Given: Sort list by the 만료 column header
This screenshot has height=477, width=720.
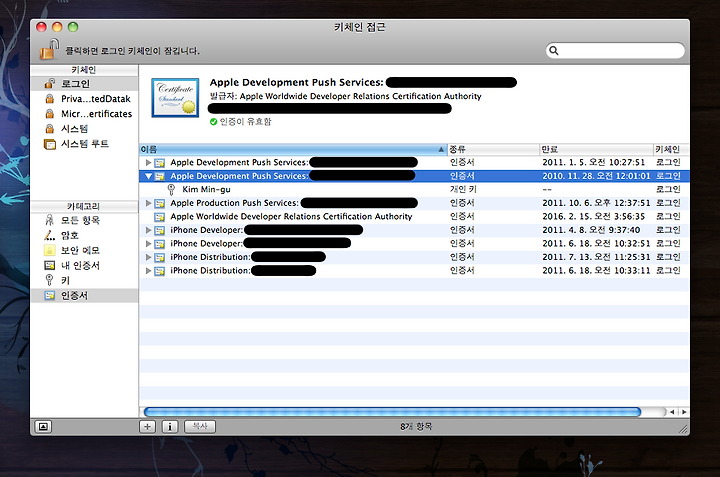Looking at the screenshot, I should tap(596, 149).
